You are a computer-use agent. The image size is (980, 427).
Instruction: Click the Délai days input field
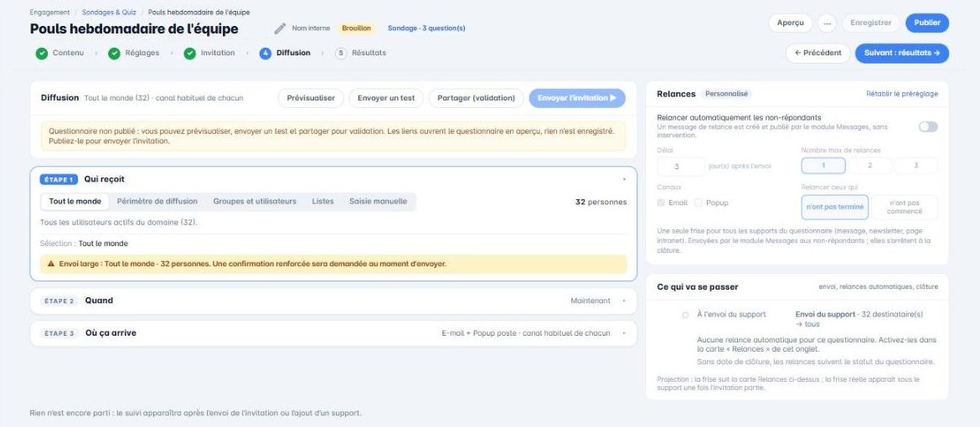click(681, 167)
